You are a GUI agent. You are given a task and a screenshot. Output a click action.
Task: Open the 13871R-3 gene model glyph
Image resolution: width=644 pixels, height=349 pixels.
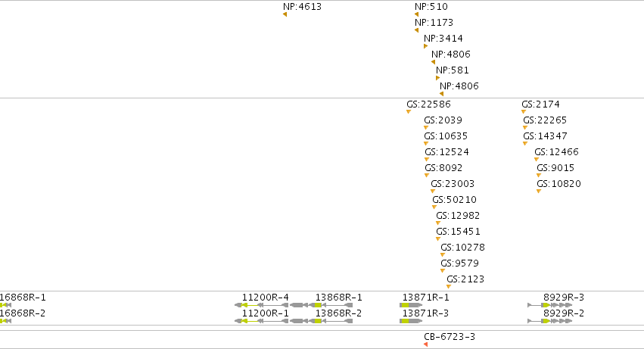411,321
